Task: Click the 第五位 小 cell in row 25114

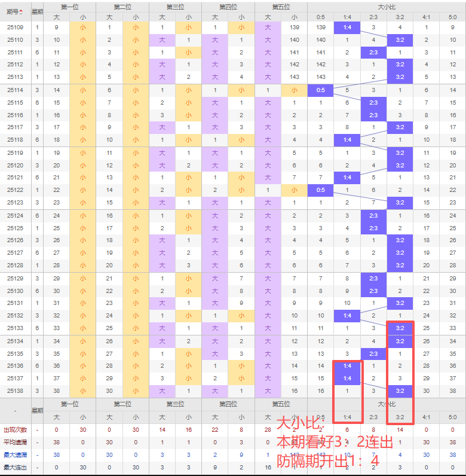Action: [x=295, y=90]
